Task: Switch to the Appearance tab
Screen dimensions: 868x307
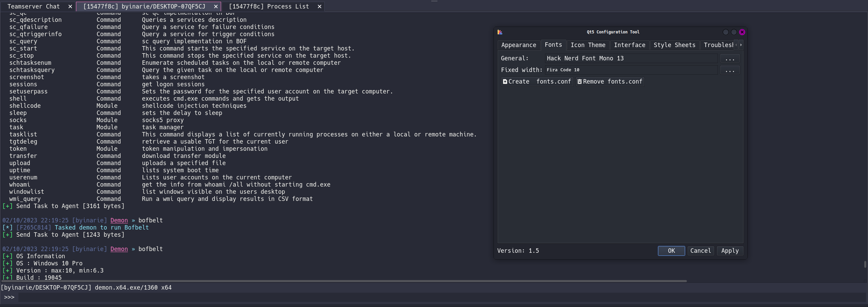Action: 518,45
